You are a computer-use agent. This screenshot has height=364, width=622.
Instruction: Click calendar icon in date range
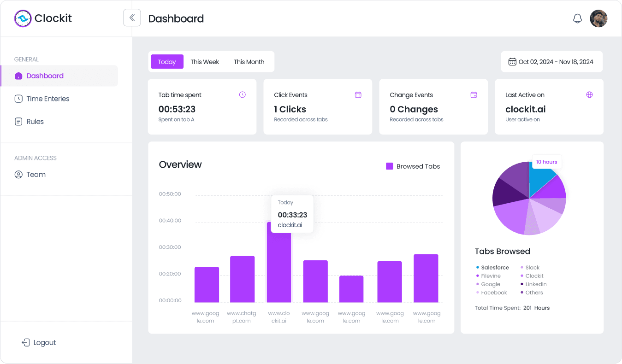click(512, 62)
